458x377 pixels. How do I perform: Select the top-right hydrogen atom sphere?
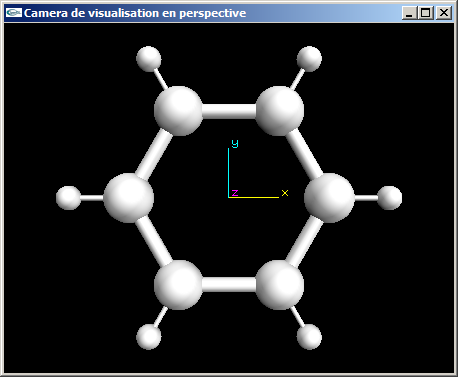pos(309,59)
